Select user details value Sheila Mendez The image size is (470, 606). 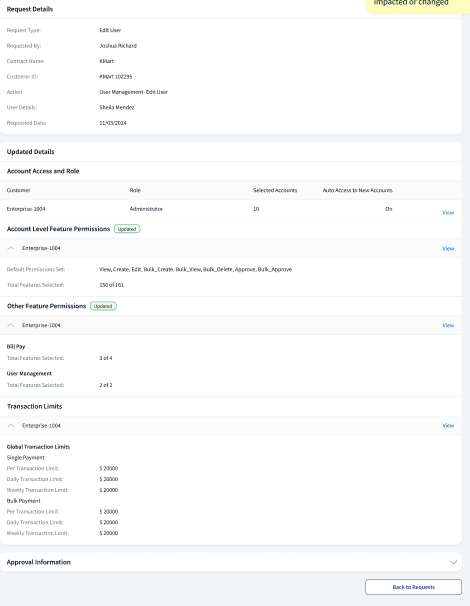117,107
